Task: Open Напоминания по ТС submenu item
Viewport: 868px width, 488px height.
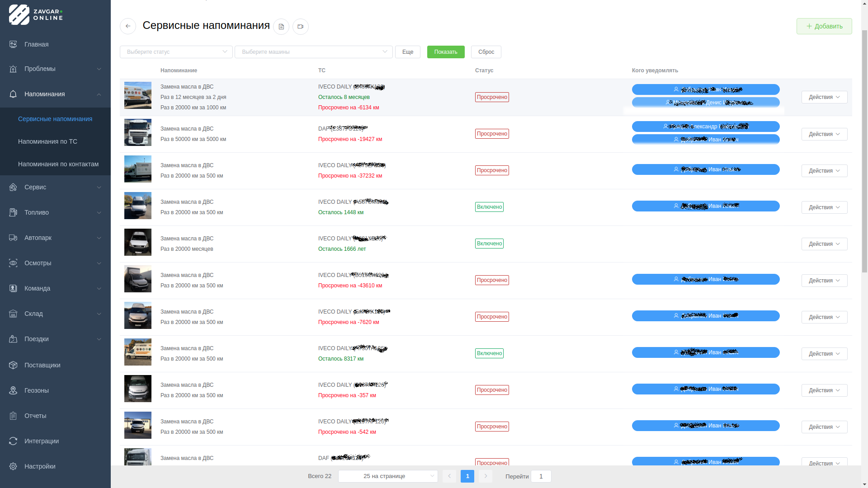Action: pyautogui.click(x=47, y=141)
